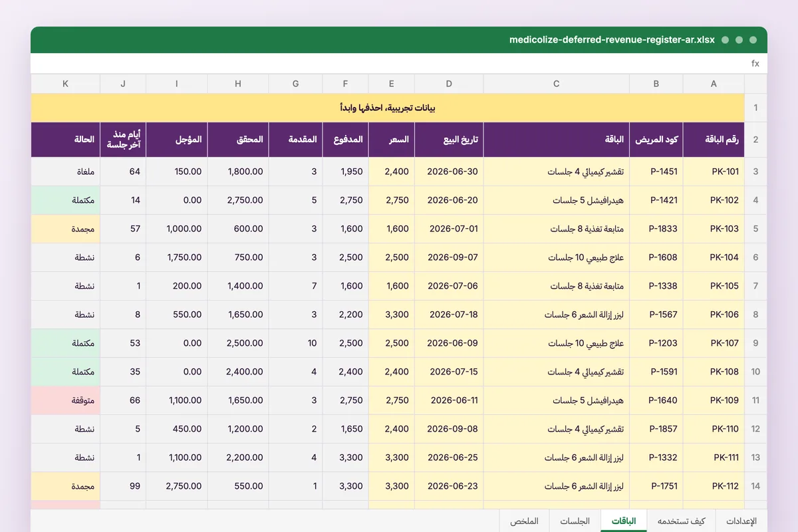
Task: Select patient code P-1833
Action: point(656,229)
